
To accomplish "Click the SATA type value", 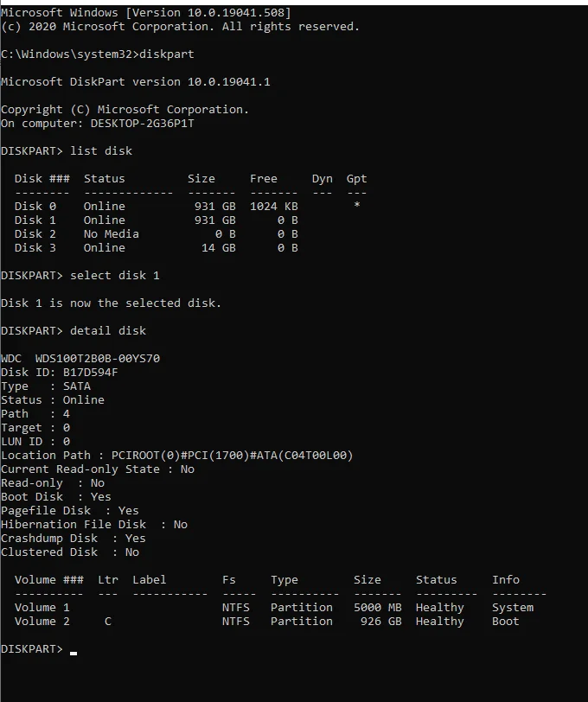I will coord(76,386).
